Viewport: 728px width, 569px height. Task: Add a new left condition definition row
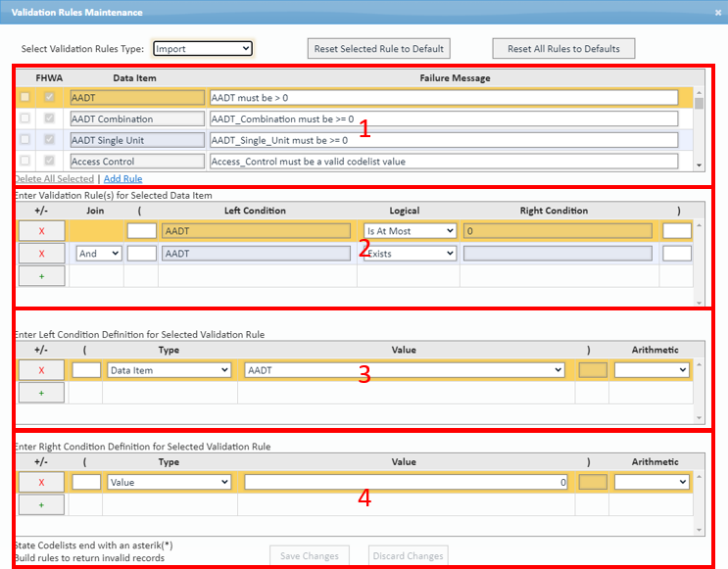click(x=41, y=393)
